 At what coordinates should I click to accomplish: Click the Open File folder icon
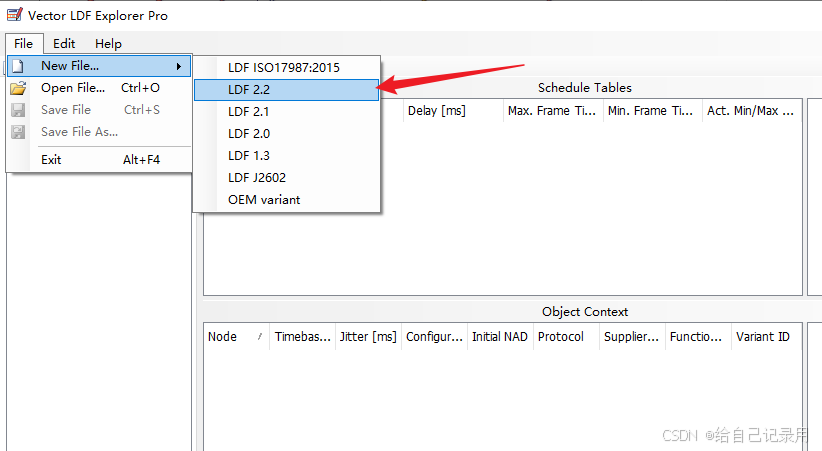(18, 88)
